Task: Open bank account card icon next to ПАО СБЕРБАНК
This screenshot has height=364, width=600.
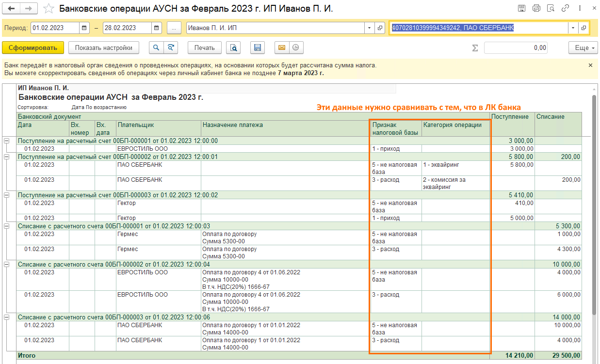Action: coord(584,28)
